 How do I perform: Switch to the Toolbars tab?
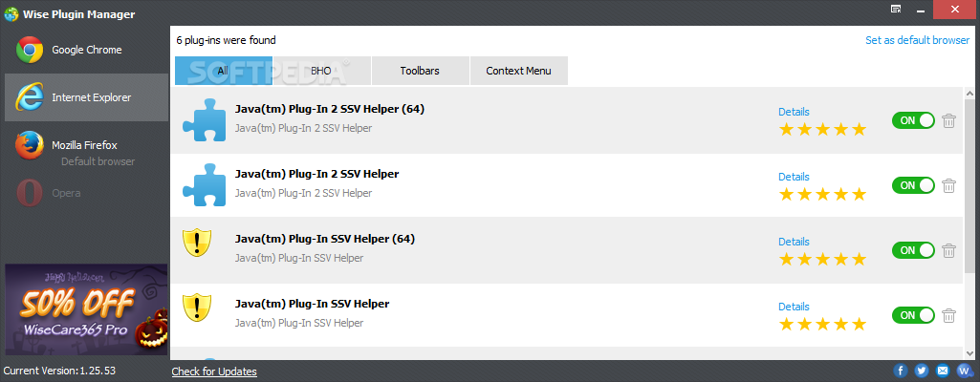pos(420,71)
